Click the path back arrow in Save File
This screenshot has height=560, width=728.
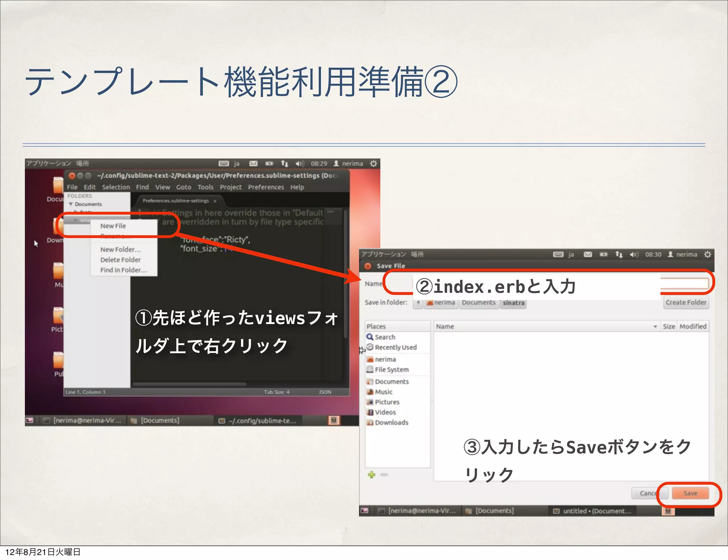pos(418,303)
